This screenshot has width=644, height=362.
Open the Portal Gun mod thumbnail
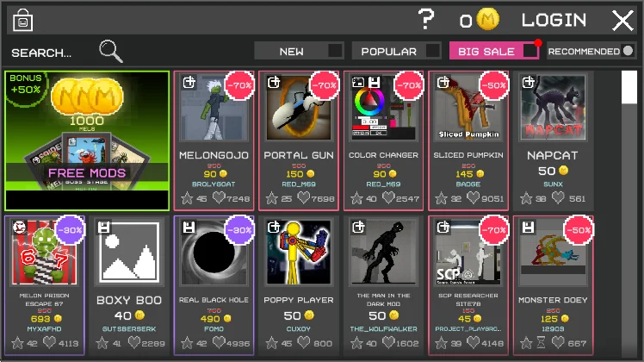(x=299, y=108)
